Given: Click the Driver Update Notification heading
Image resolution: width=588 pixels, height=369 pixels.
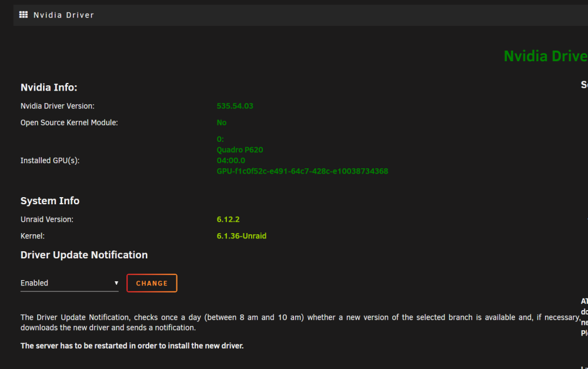Looking at the screenshot, I should (x=84, y=255).
